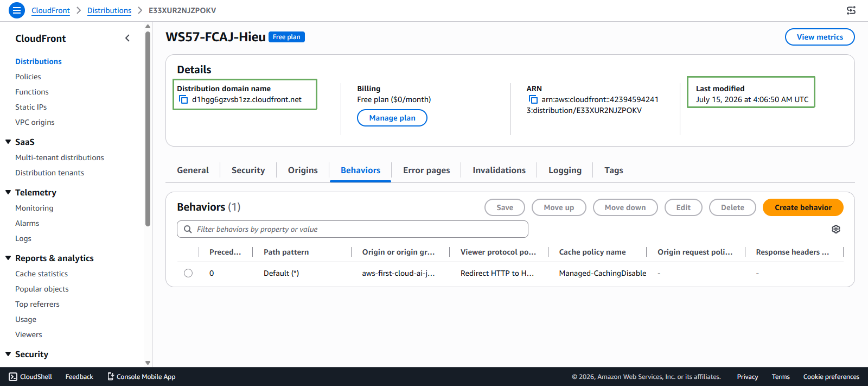The image size is (868, 386).
Task: Sort by Path pattern column header
Action: coord(286,252)
